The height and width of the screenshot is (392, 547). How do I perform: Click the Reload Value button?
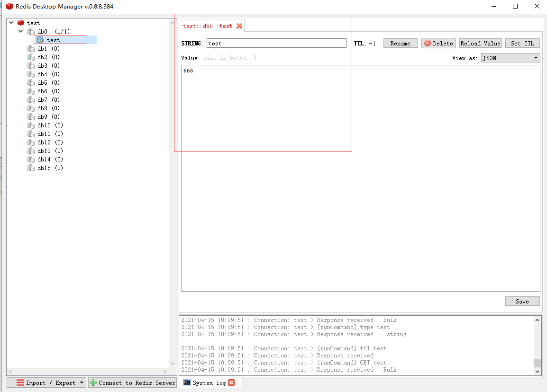click(480, 43)
